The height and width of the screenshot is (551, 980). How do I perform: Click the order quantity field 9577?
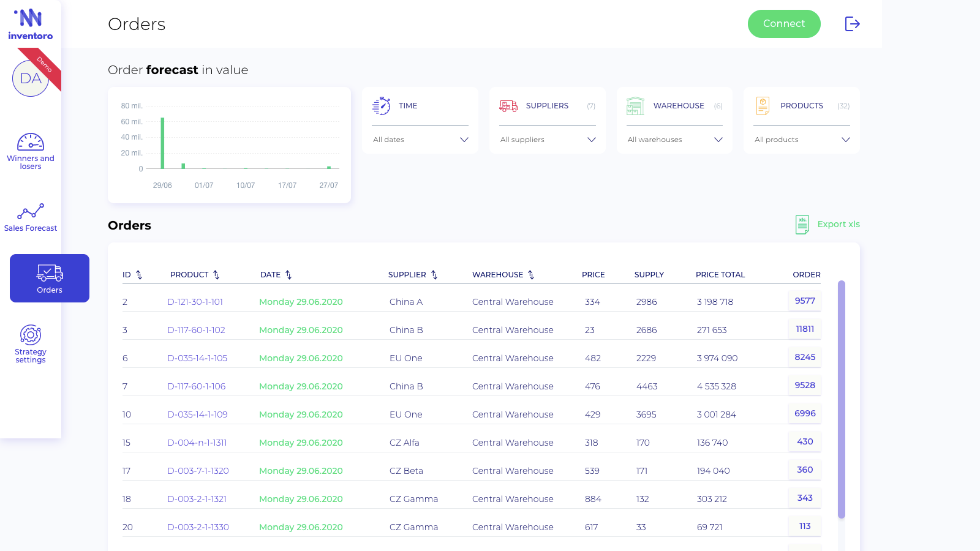click(805, 301)
